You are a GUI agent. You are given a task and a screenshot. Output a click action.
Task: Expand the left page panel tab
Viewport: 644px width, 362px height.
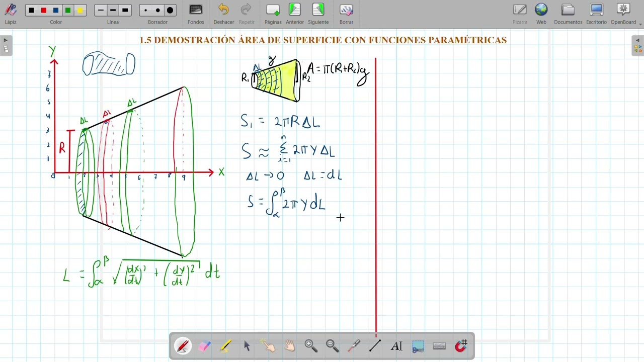[6, 45]
